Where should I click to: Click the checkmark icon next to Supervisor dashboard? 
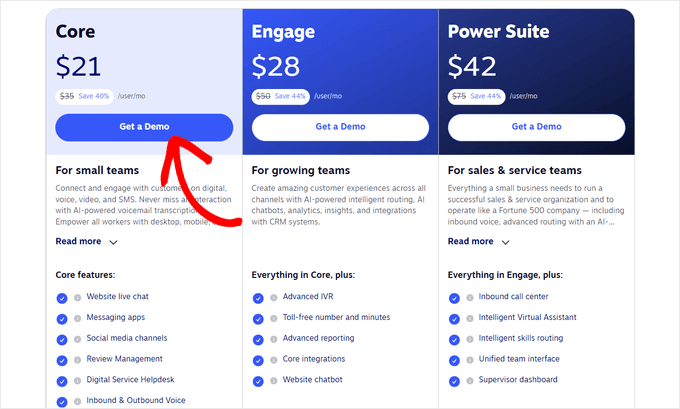454,380
